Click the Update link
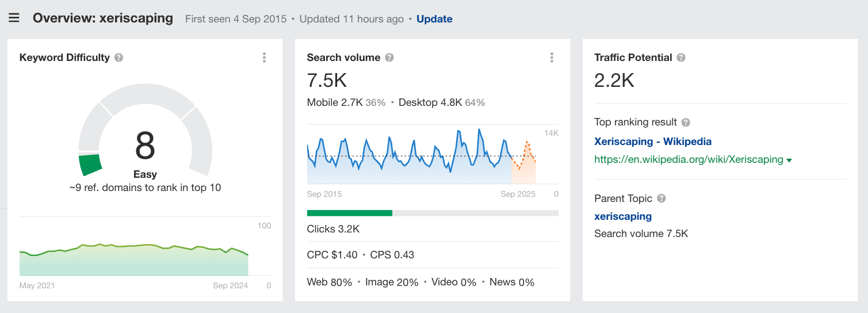 (x=434, y=19)
